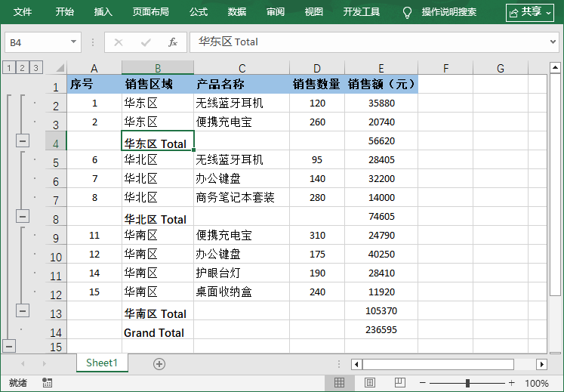Select the Grand Total cell

(x=158, y=329)
